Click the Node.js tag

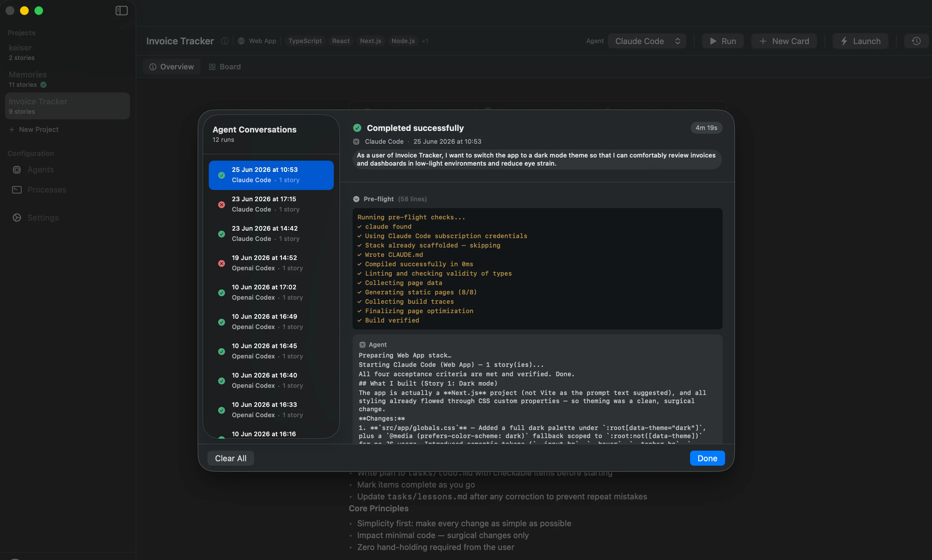coord(403,41)
